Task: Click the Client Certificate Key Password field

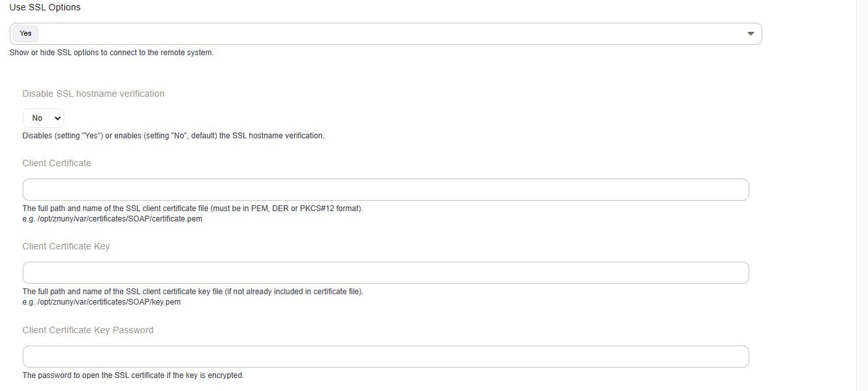Action: tap(385, 356)
